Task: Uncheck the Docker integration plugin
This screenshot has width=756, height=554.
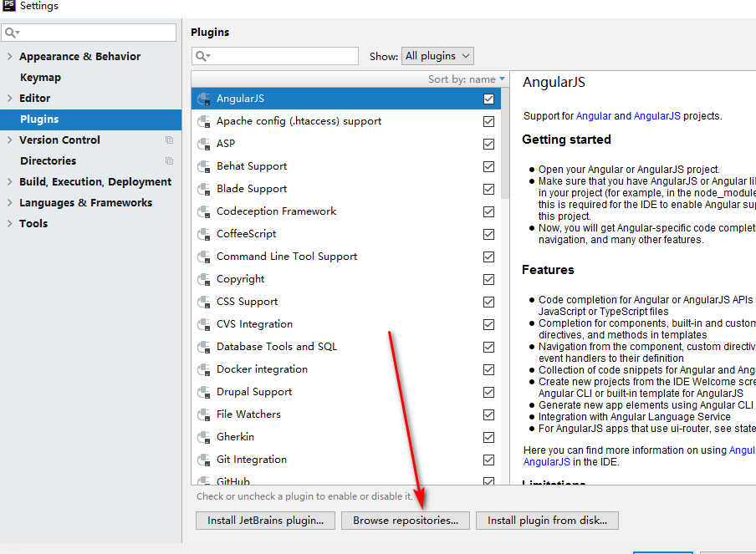Action: point(489,369)
